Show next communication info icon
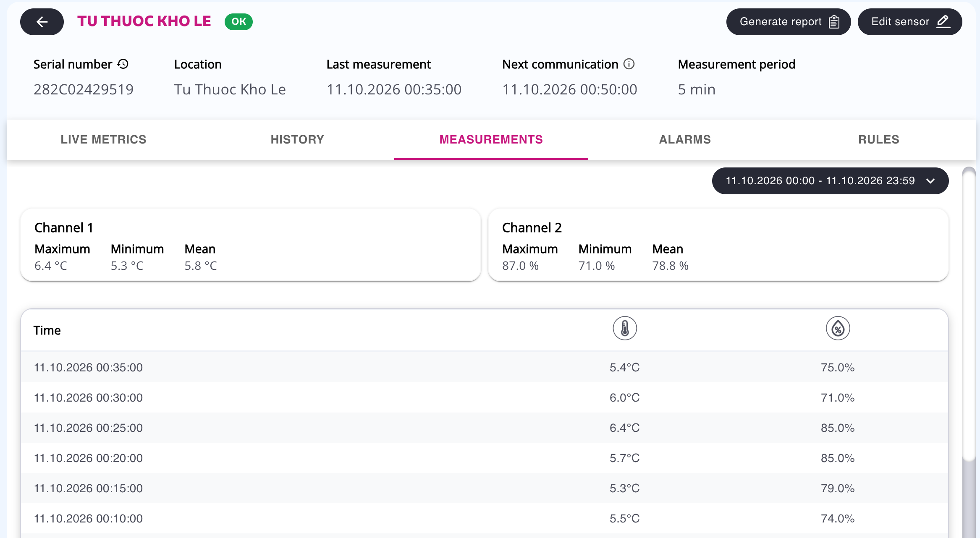980x538 pixels. click(x=629, y=64)
